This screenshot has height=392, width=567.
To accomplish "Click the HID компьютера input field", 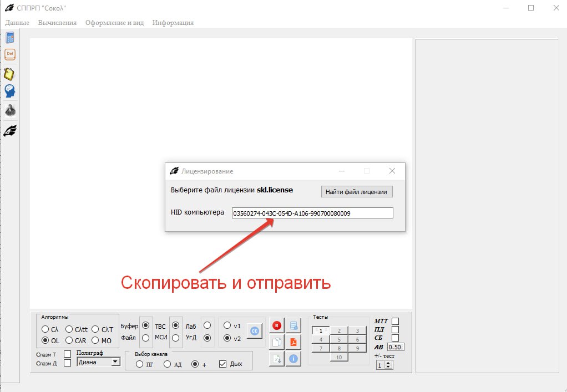I will point(312,212).
